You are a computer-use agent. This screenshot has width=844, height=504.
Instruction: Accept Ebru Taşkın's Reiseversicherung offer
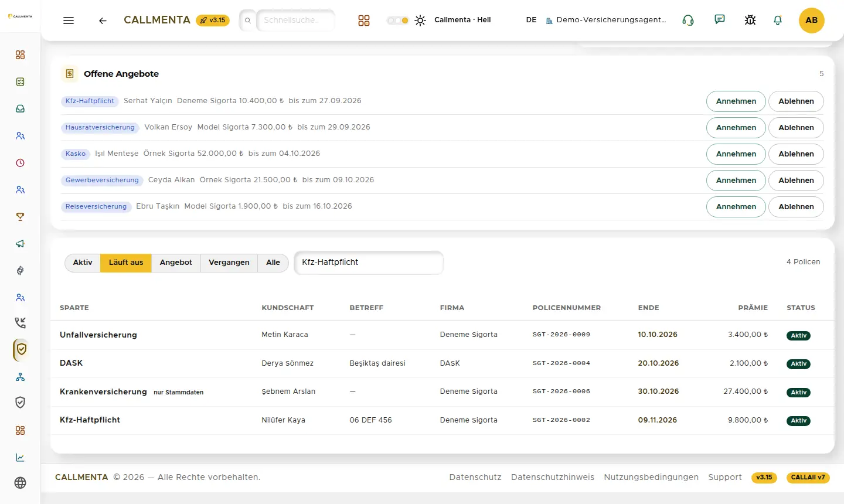point(736,207)
